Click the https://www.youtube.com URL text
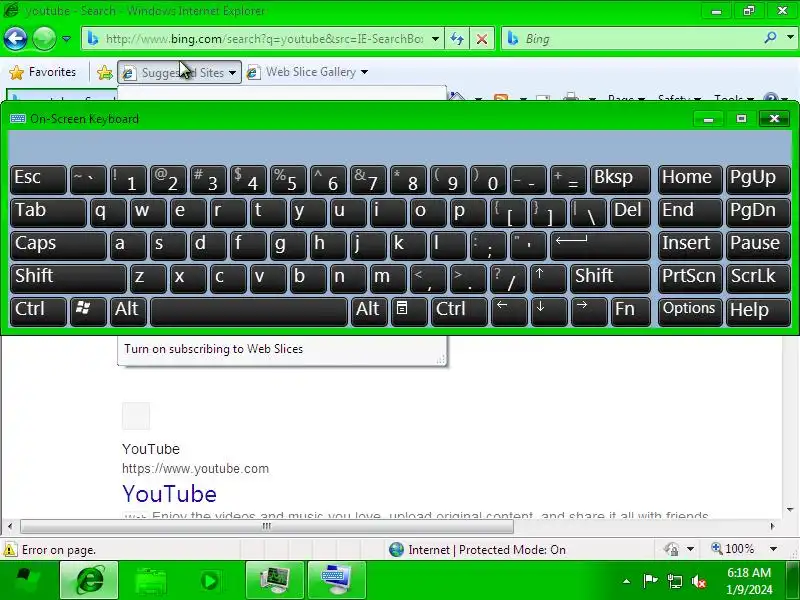 click(x=195, y=468)
